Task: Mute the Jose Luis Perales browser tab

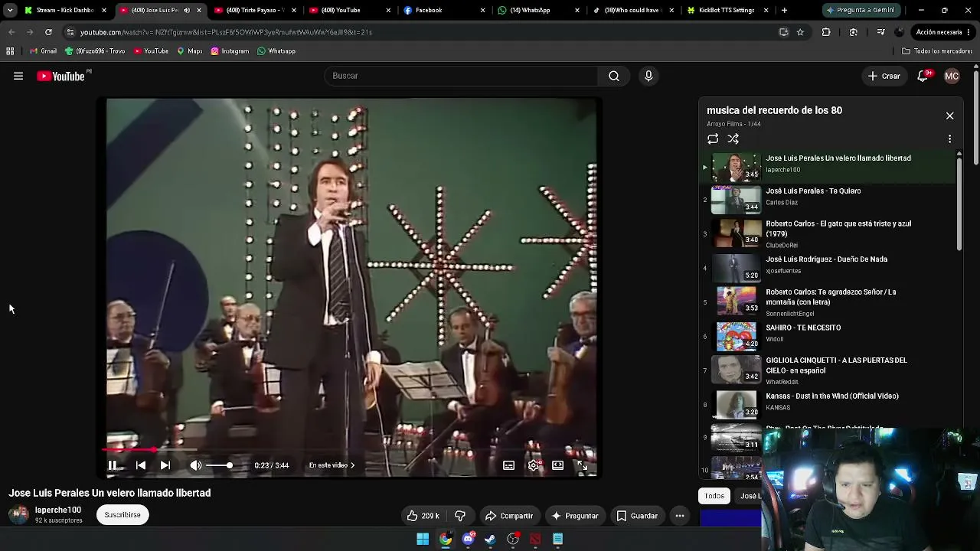Action: (x=187, y=11)
